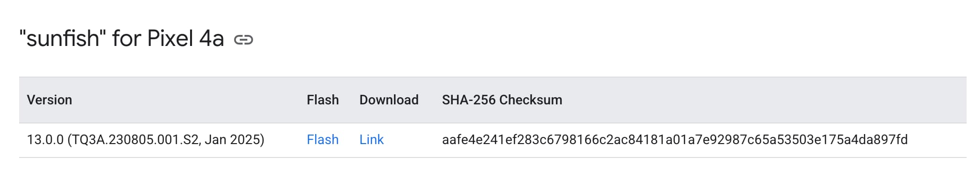The height and width of the screenshot is (180, 980).
Task: Select the Flash column header
Action: pyautogui.click(x=322, y=100)
